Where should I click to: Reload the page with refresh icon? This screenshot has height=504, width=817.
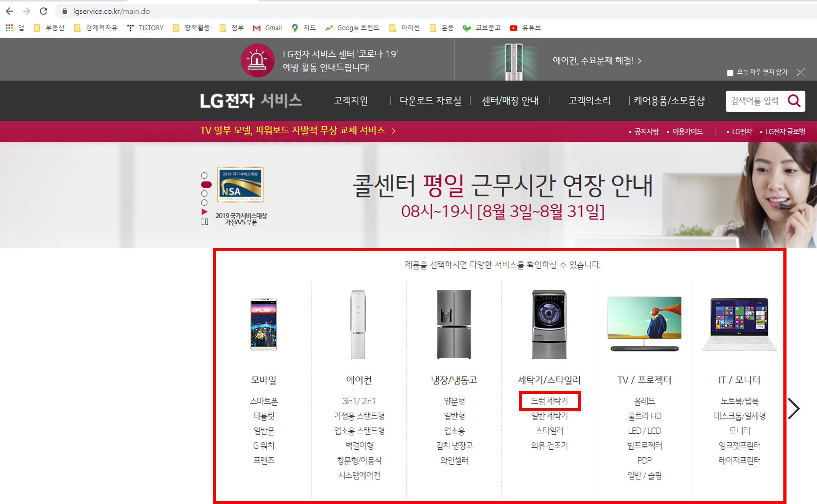pos(43,11)
